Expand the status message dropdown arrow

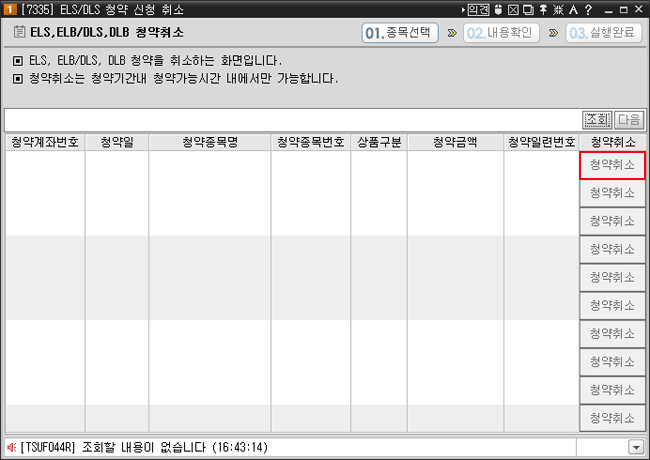(635, 447)
